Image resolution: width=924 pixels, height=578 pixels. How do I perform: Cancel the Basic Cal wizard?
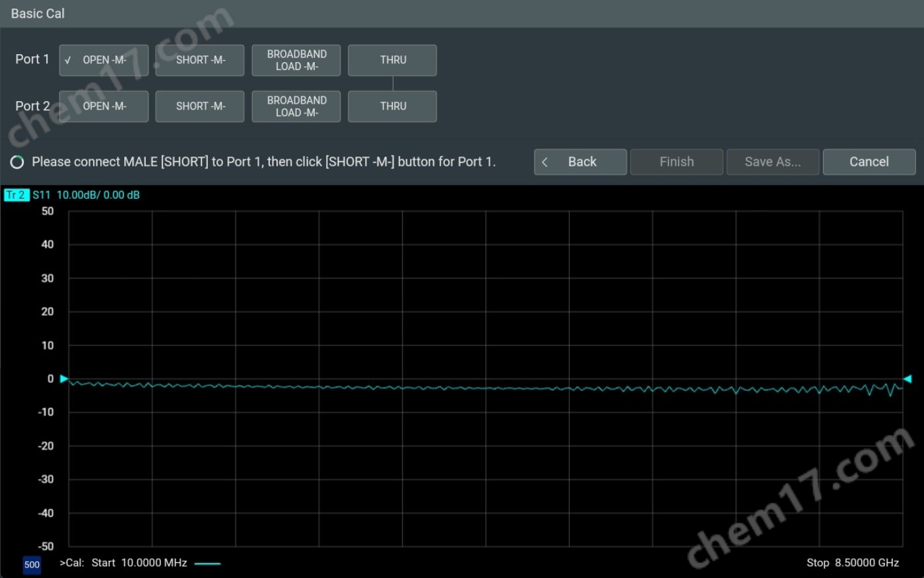(x=869, y=162)
